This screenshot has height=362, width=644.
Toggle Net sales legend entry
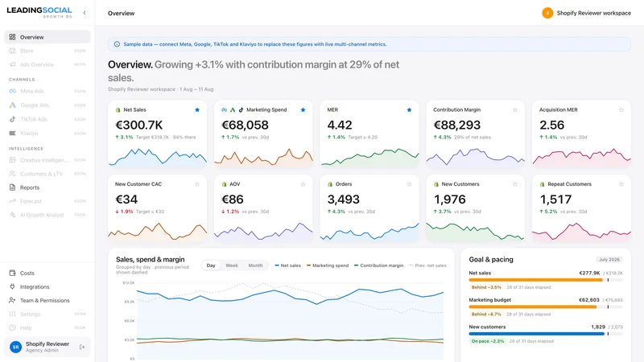[x=288, y=265]
